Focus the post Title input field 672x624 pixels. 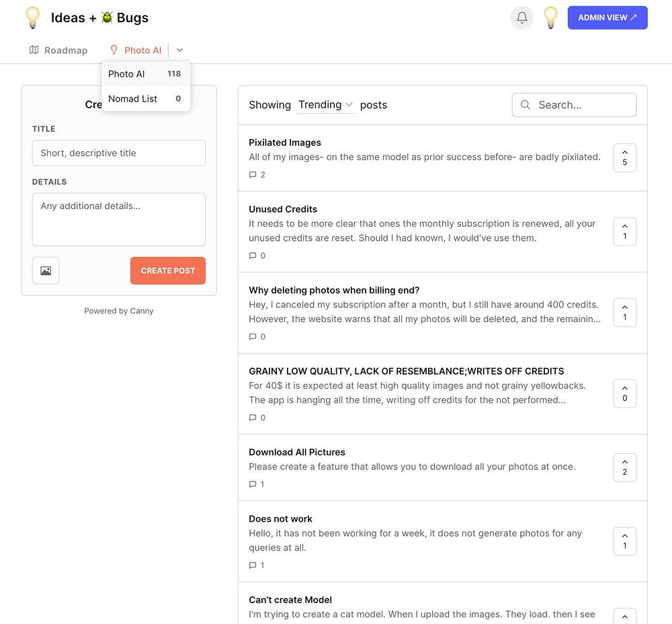point(119,153)
